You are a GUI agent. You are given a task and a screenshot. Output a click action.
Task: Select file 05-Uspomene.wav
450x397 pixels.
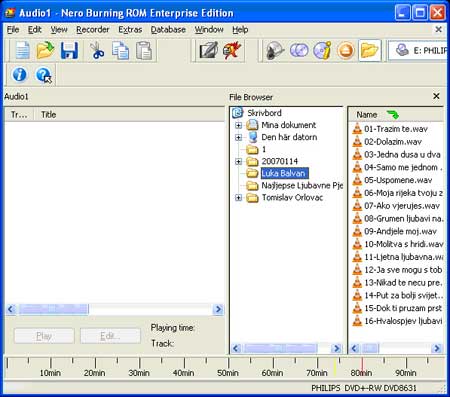[398, 180]
